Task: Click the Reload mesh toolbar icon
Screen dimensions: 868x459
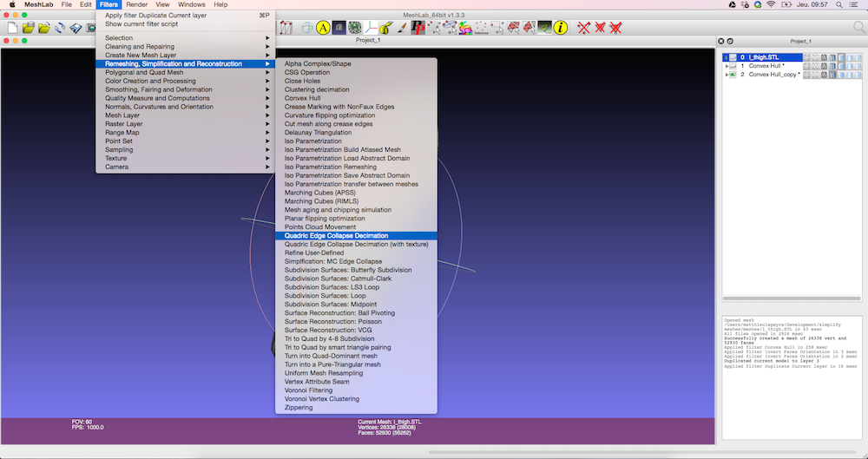Action: click(60, 27)
